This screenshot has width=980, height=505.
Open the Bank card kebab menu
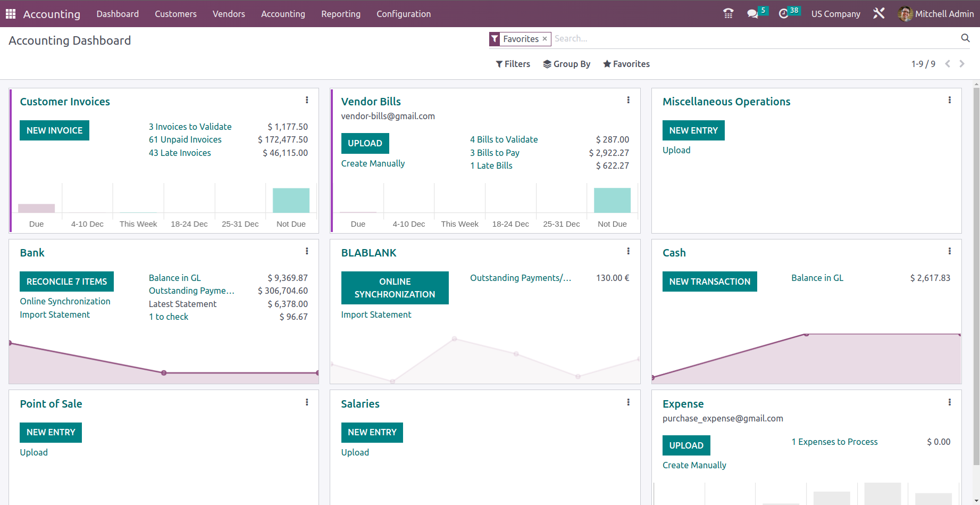click(307, 251)
